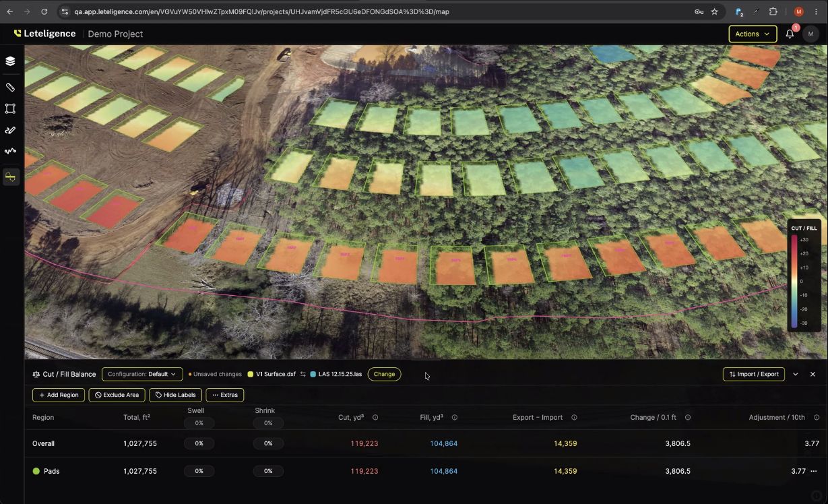Screen dimensions: 828x504
Task: Select the Pads region row label
Action: tap(52, 471)
